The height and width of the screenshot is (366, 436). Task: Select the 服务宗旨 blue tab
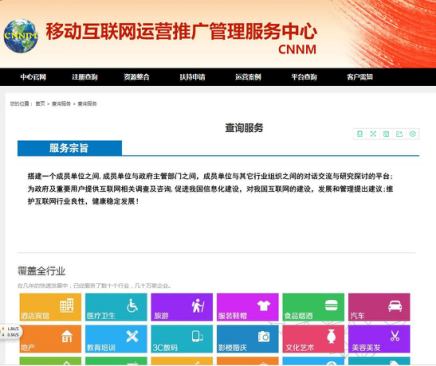70,148
